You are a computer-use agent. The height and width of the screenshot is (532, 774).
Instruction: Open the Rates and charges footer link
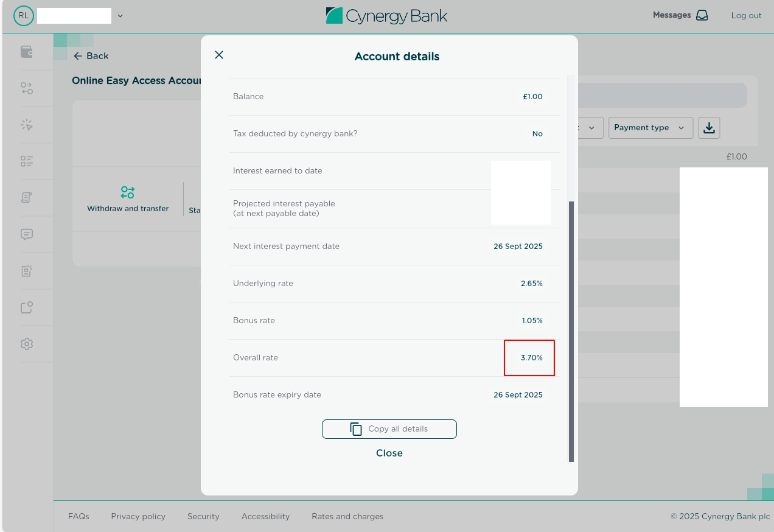click(347, 516)
